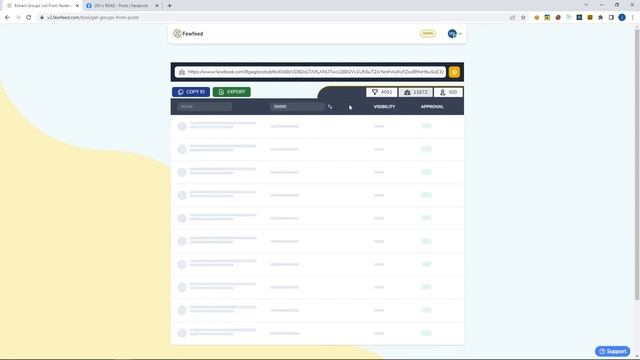Reload the current page
Image resolution: width=640 pixels, height=360 pixels.
tap(29, 18)
